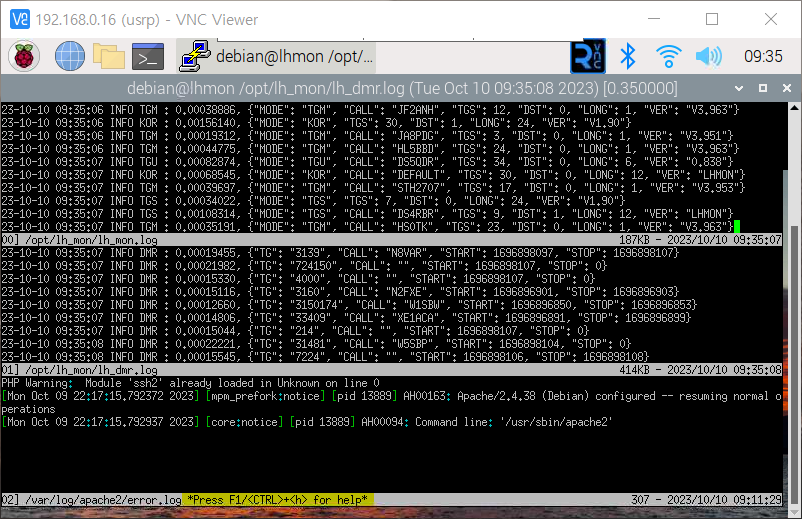
Task: Open the Raspberry Pi menu
Action: tap(24, 56)
